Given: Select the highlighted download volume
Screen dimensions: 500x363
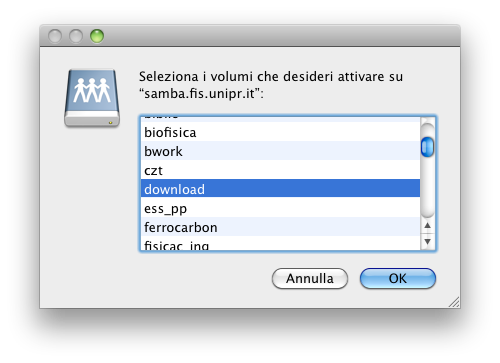Looking at the screenshot, I should pyautogui.click(x=280, y=188).
